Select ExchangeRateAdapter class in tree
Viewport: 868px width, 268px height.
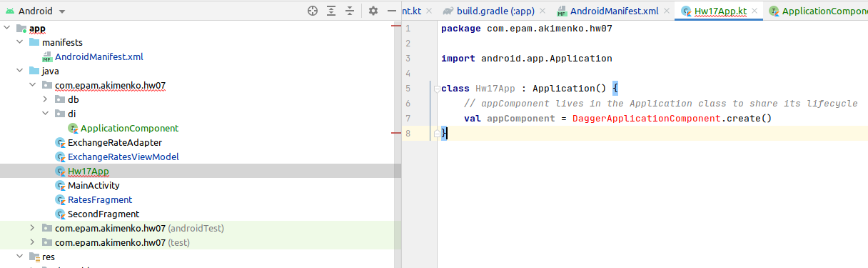[x=115, y=142]
